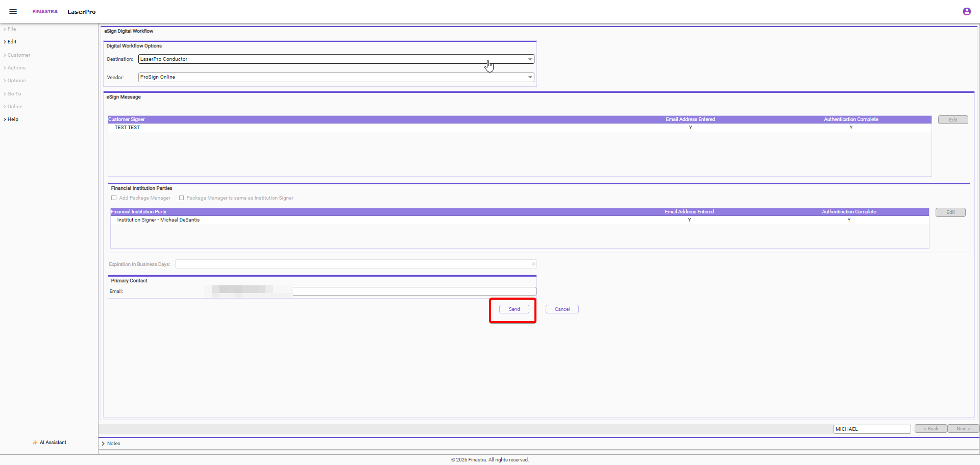Launch the AI Assistant
980x465 pixels.
[x=50, y=443]
